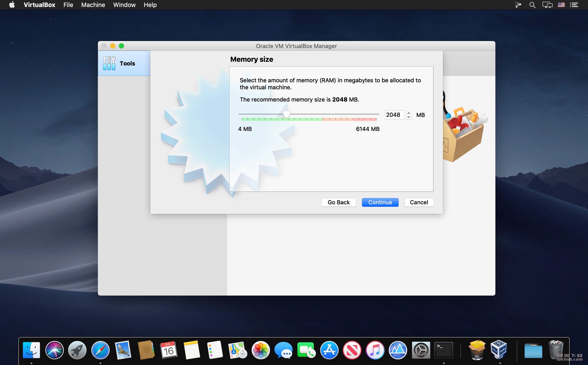Screen dimensions: 588x365
Task: Open Finder from the Dock
Action: point(31,350)
